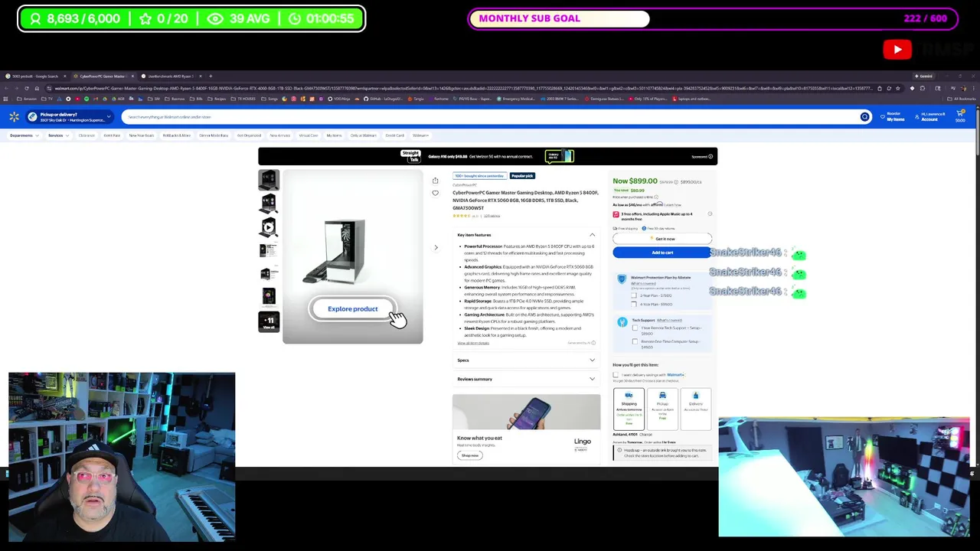The height and width of the screenshot is (551, 980).
Task: Check the 4-Year Plan checkbox
Action: coord(634,304)
